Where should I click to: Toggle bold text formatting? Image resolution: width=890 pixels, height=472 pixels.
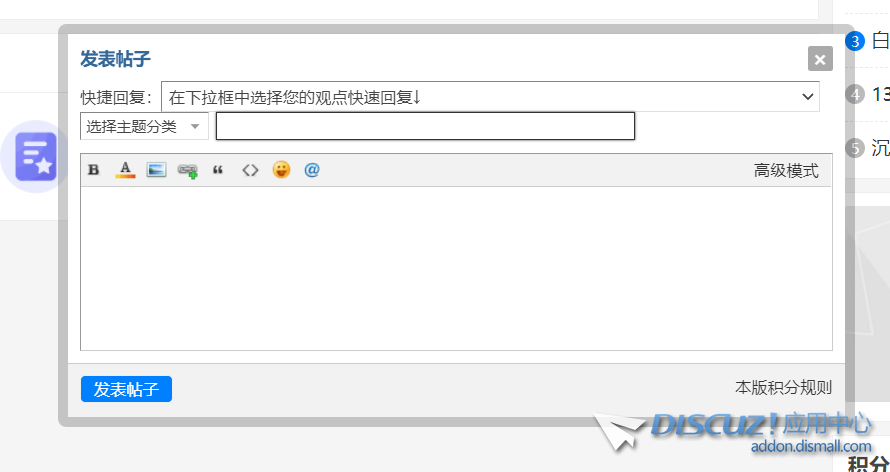[94, 170]
